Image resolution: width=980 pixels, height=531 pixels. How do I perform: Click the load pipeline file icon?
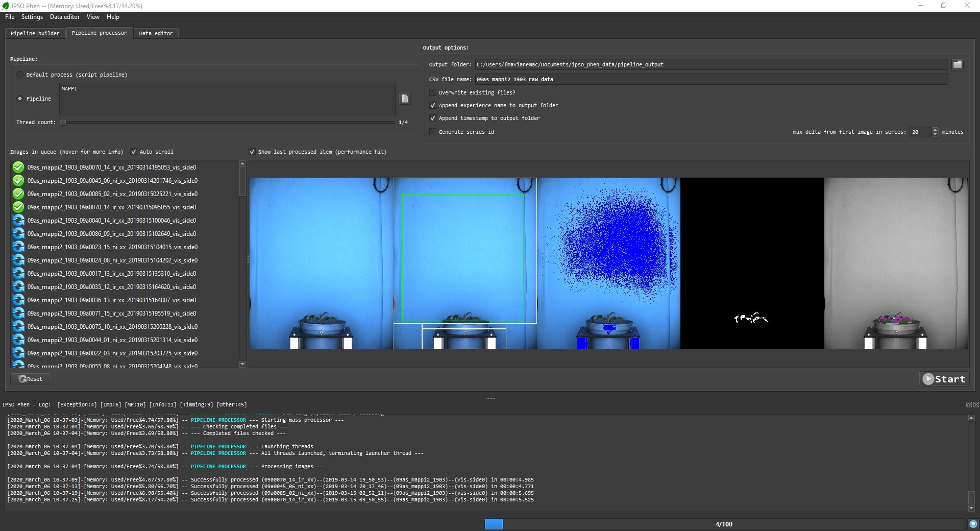coord(405,99)
